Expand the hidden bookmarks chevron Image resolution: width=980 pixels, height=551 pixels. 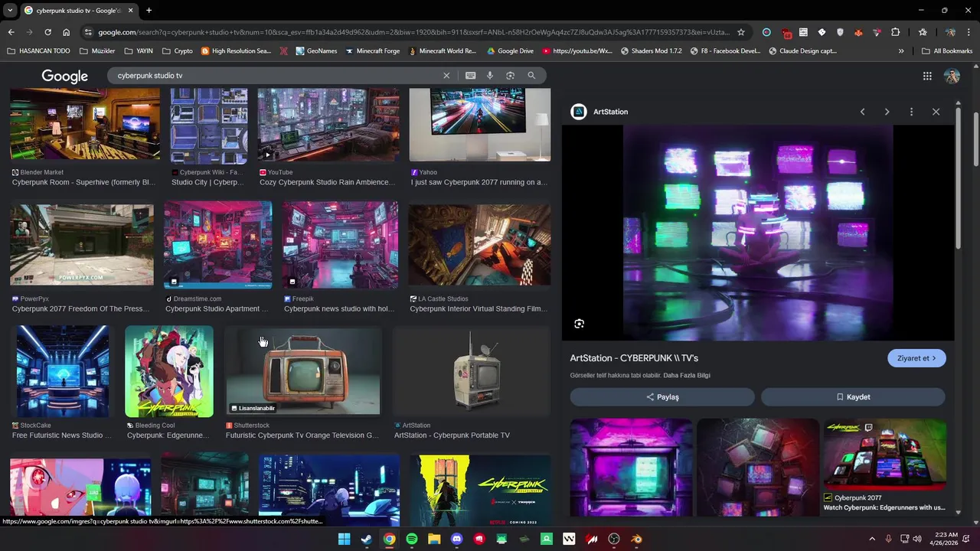[900, 51]
